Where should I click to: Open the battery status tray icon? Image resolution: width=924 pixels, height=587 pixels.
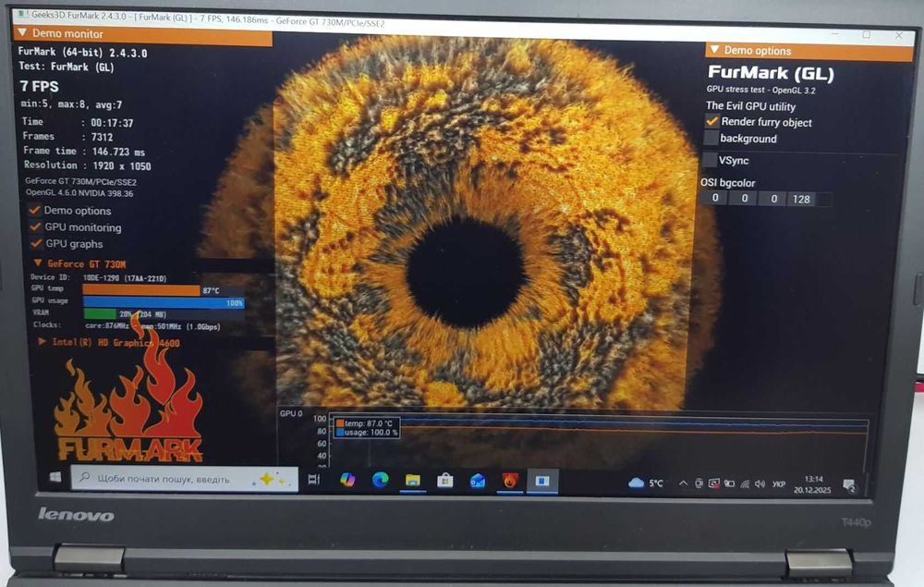coord(730,483)
